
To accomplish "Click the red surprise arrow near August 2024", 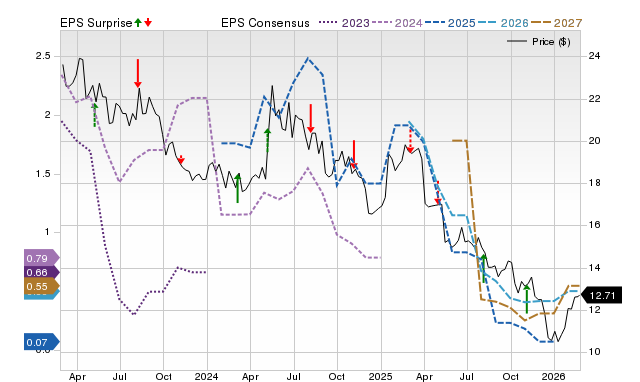I will (311, 118).
